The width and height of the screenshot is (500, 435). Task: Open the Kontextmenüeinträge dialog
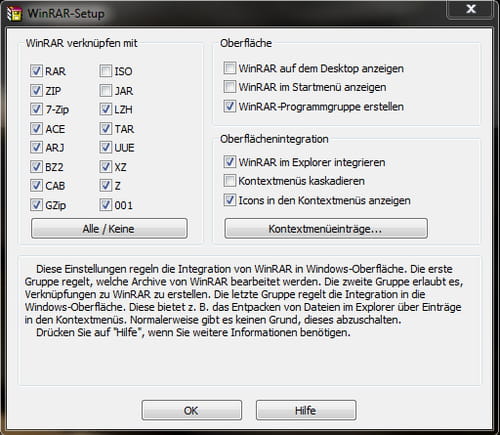pyautogui.click(x=326, y=229)
